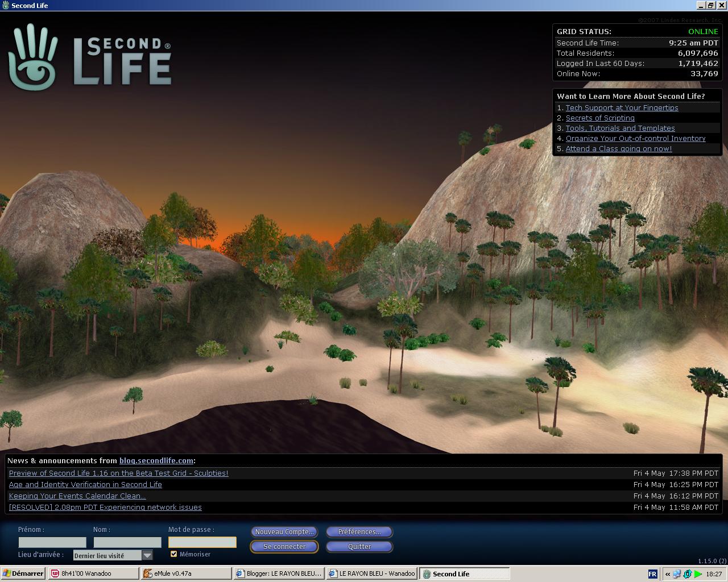Restore down the Second Life window
Image resolution: width=728 pixels, height=582 pixels.
711,6
